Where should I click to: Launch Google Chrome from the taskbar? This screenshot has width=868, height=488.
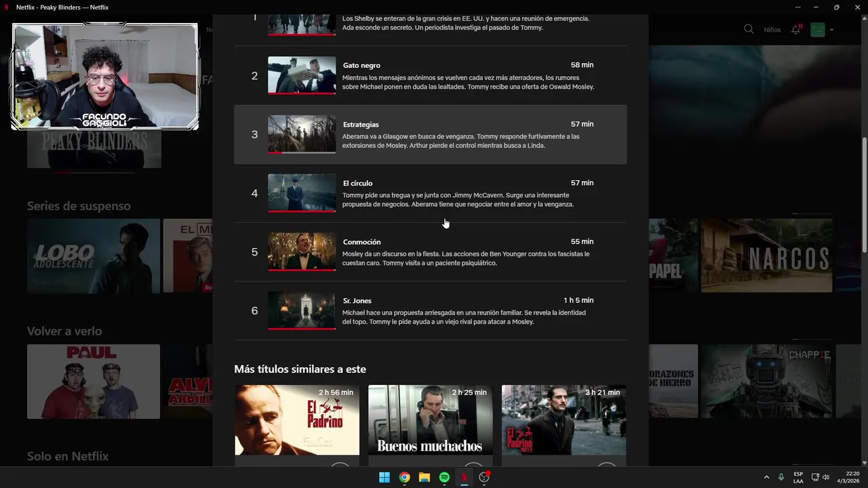click(x=404, y=477)
